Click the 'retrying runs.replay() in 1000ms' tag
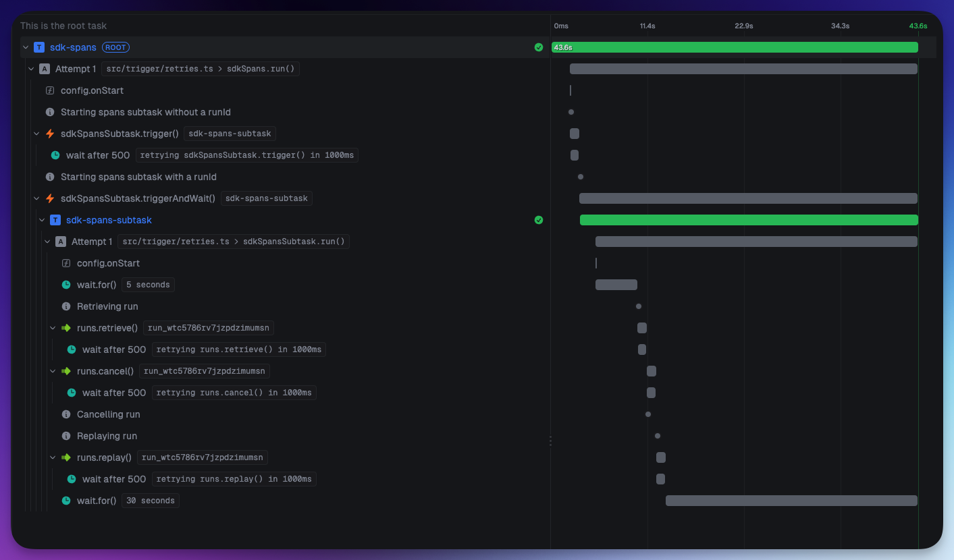The height and width of the screenshot is (560, 954). 234,479
